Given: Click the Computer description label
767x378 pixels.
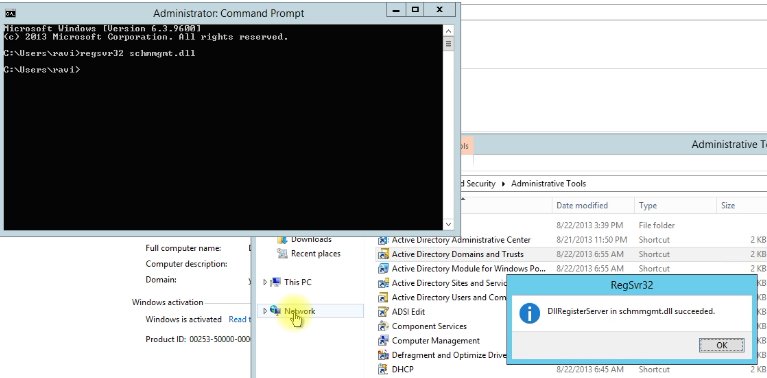Looking at the screenshot, I should (x=186, y=264).
